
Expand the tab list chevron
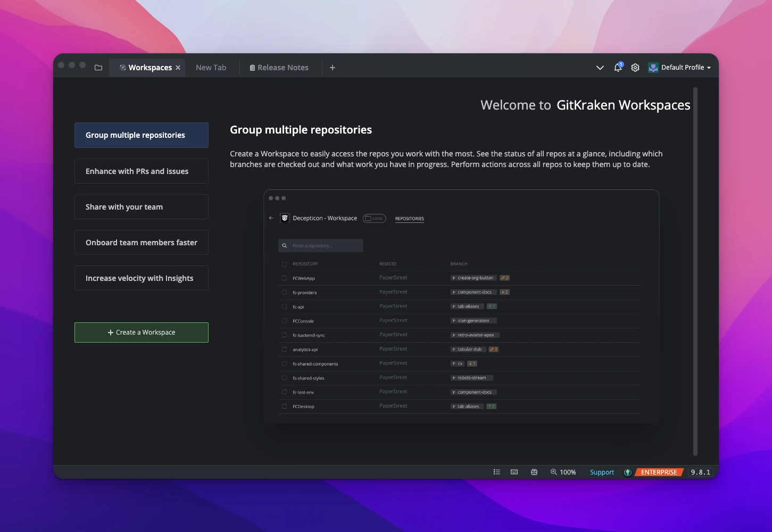600,68
